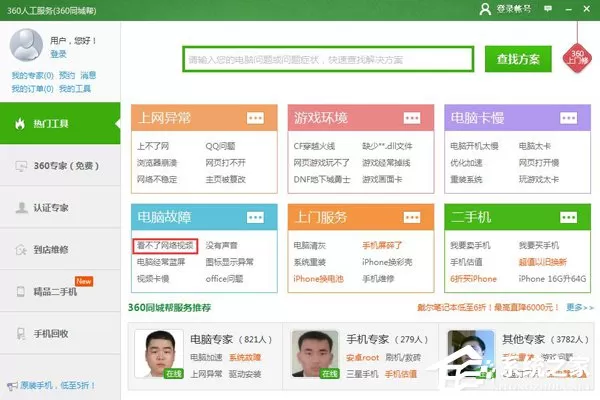The height and width of the screenshot is (400, 600).
Task: Click 上不了网 under 上网异常
Action: 153,146
